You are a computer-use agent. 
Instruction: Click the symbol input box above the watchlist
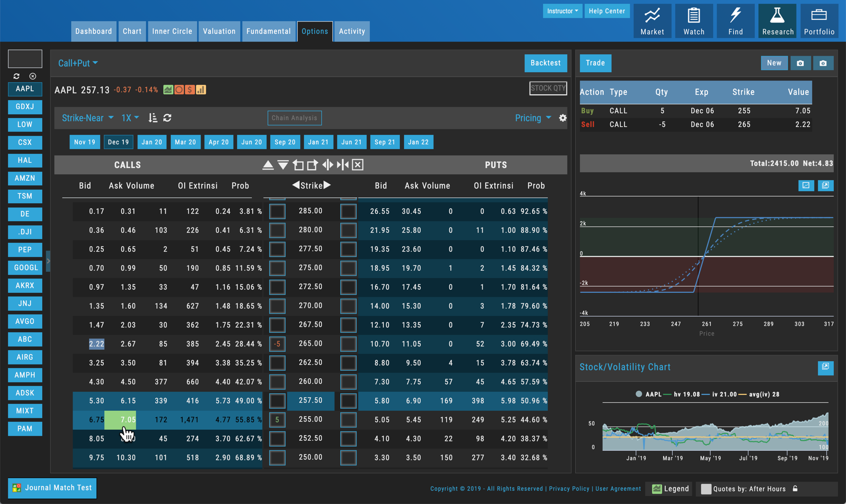point(25,58)
